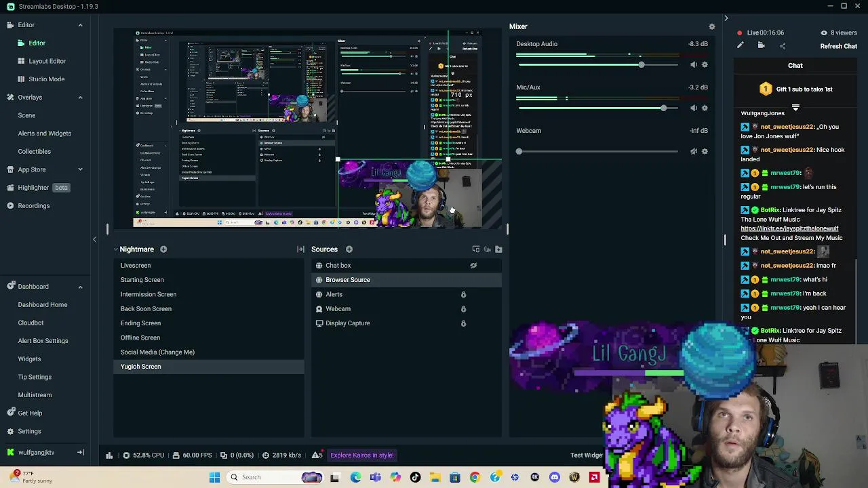Viewport: 868px width, 488px height.
Task: Open Mixer settings gear
Action: pyautogui.click(x=711, y=26)
